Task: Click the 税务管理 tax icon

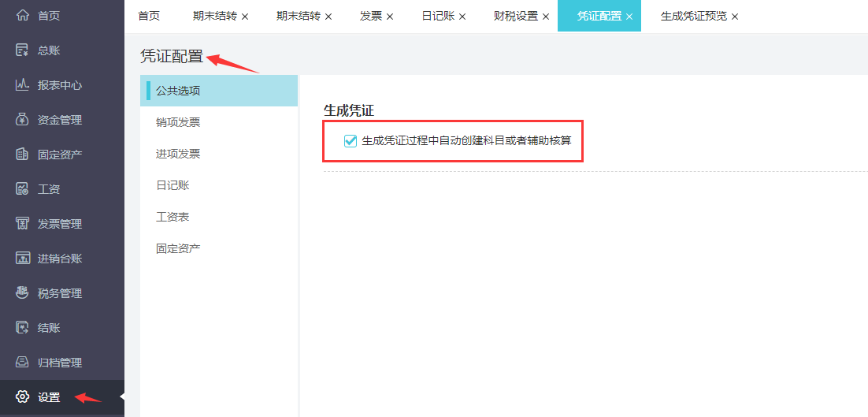Action: click(x=22, y=293)
